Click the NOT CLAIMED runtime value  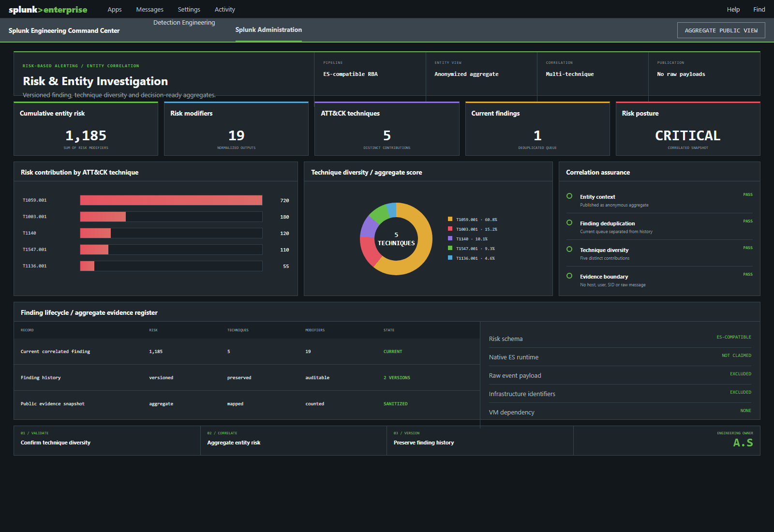(x=736, y=355)
